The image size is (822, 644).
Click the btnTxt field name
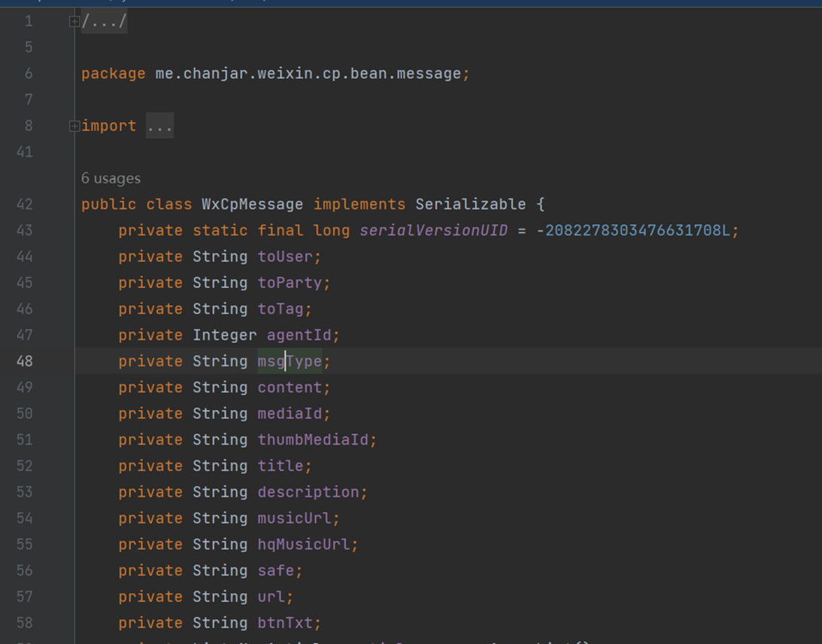coord(285,623)
